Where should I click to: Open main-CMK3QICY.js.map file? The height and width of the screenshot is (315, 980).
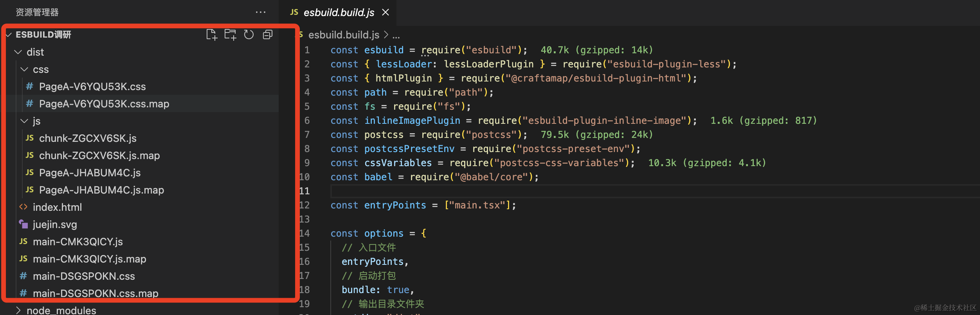click(x=90, y=259)
